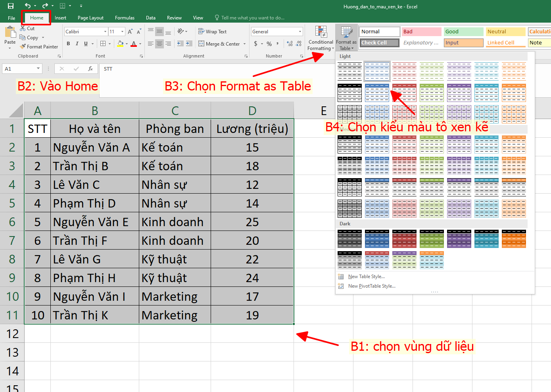The width and height of the screenshot is (551, 392).
Task: Apply bold formatting
Action: (68, 44)
